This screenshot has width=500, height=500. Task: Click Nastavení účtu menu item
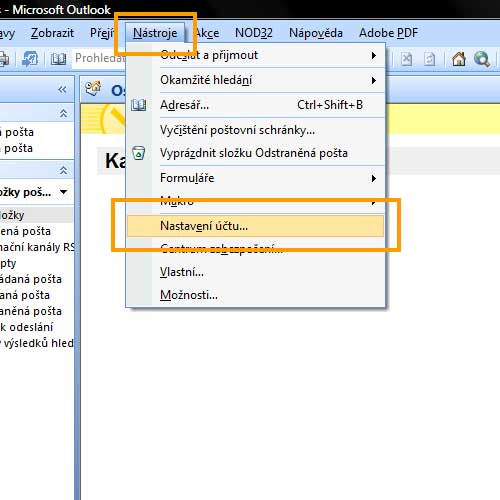click(x=255, y=226)
